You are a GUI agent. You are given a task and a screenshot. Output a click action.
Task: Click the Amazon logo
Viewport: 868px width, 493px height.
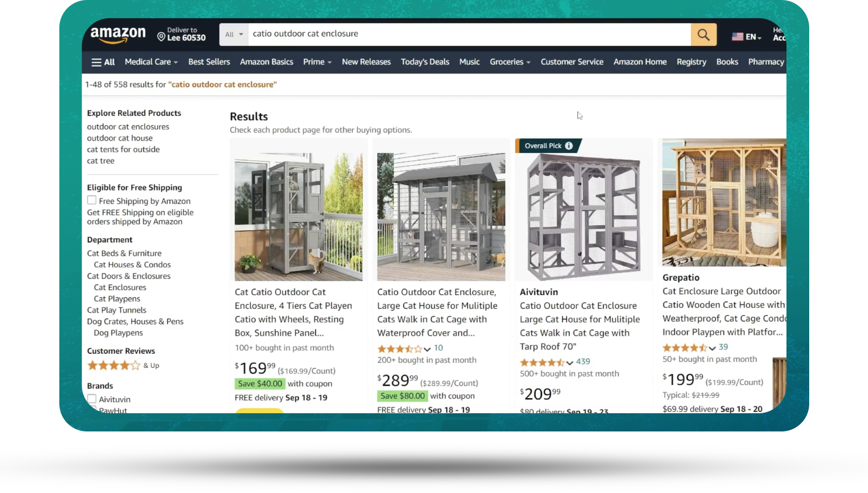tap(118, 35)
